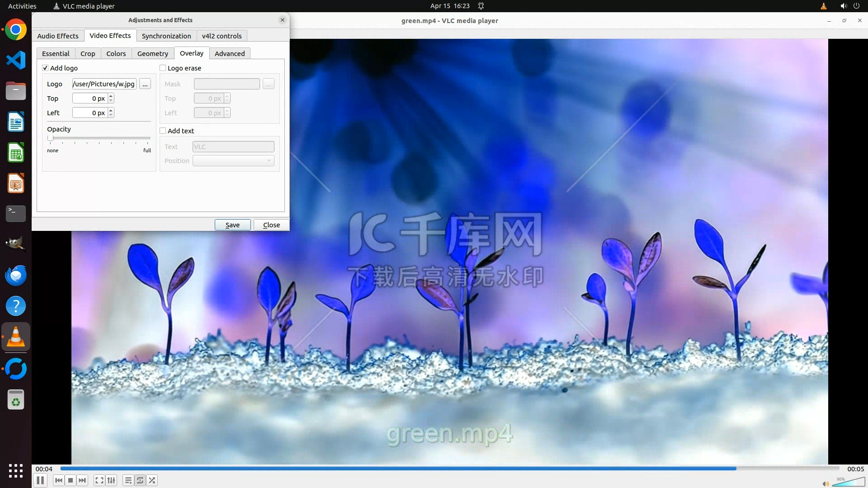Open the Synchronization tab
The image size is (868, 488).
tap(166, 36)
